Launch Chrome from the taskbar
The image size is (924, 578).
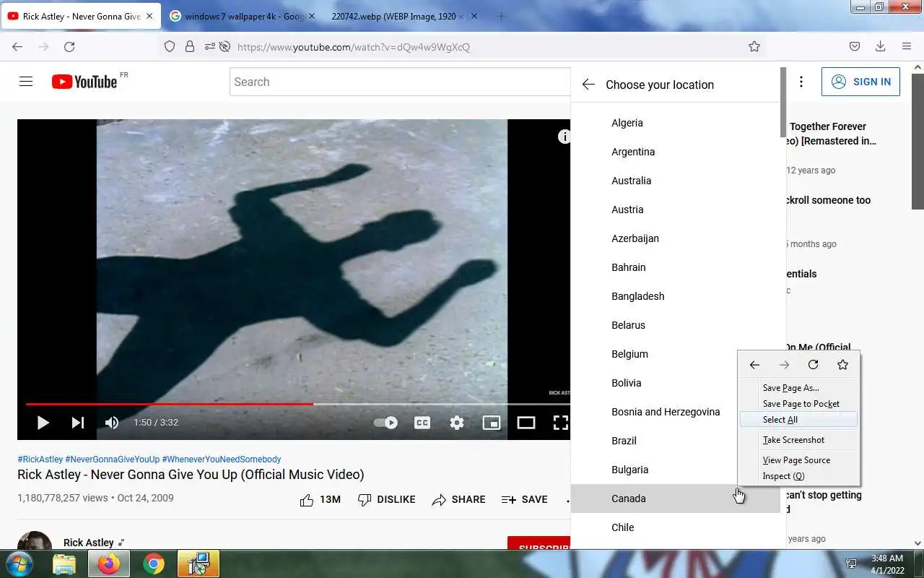(153, 564)
